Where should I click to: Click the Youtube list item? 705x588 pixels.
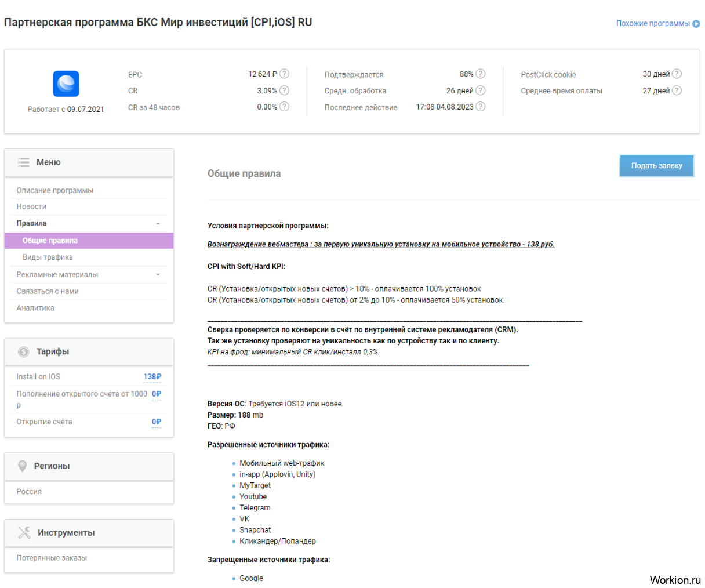(253, 496)
